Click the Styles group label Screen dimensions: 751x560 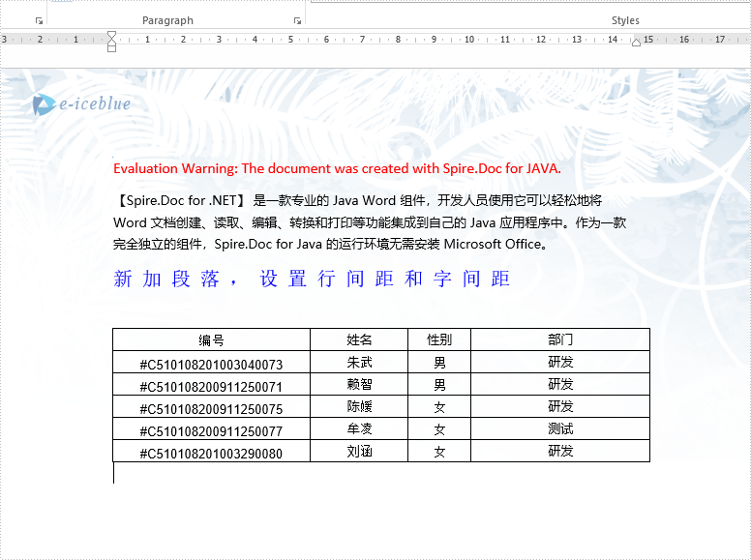(x=625, y=20)
